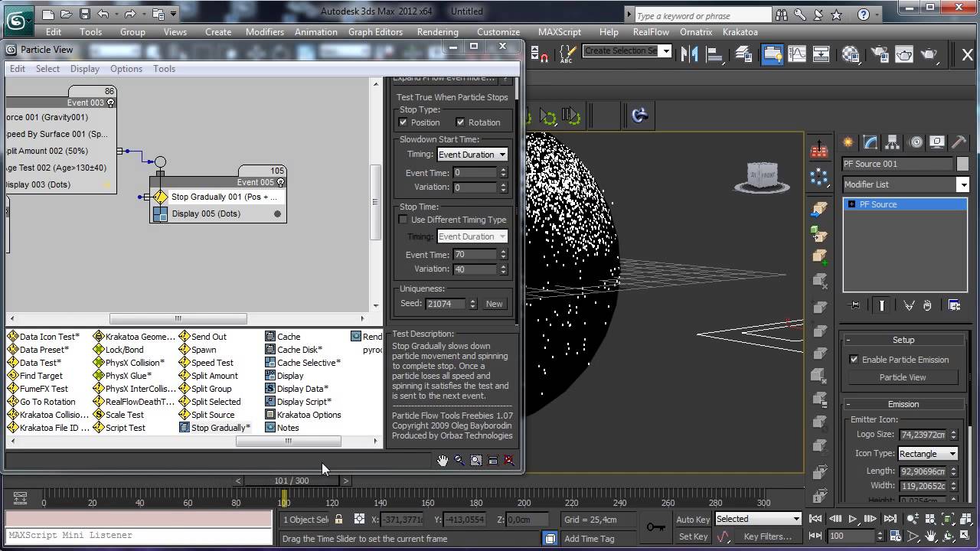Click Add Time Tag

[590, 539]
